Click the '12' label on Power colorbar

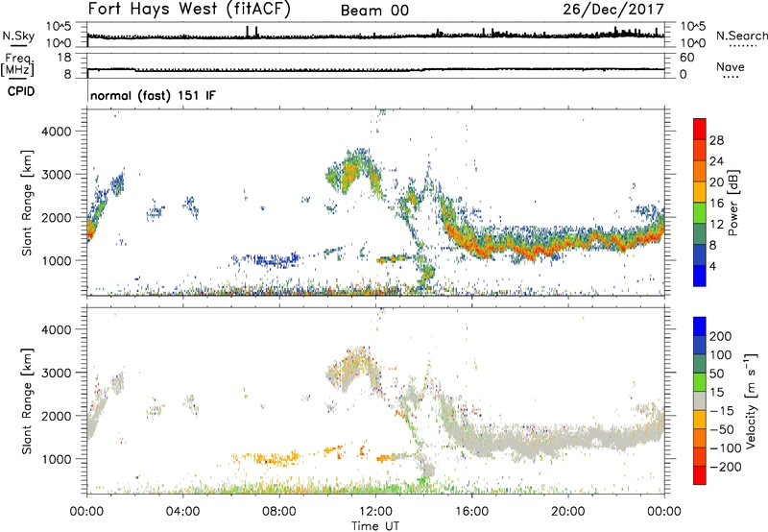coord(716,224)
